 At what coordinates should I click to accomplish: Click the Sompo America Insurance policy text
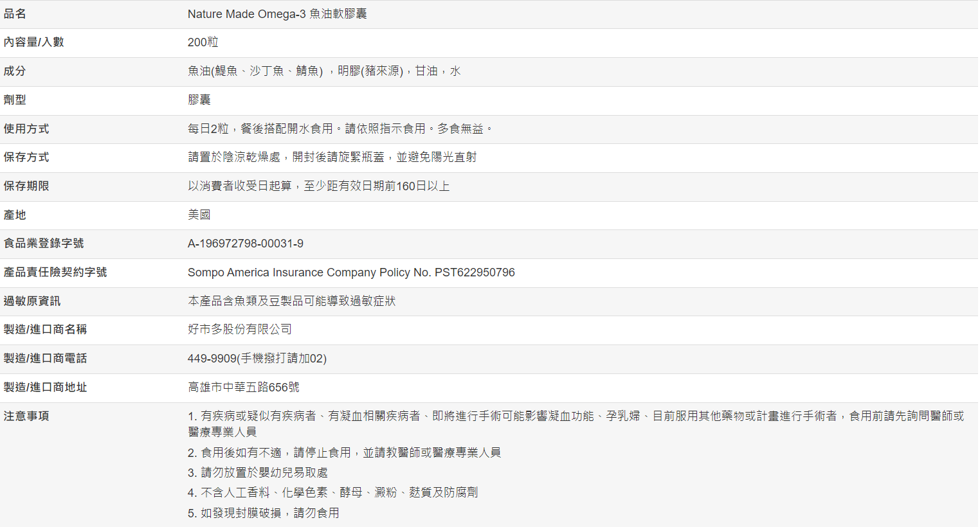350,272
